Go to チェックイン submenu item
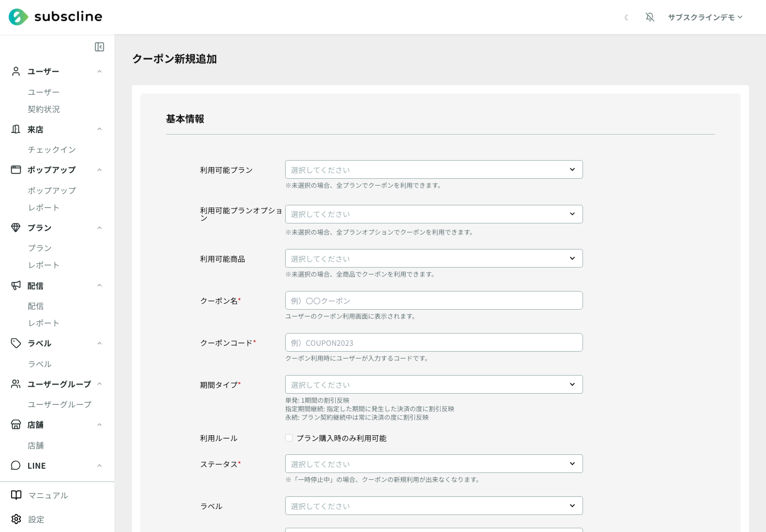Screen dimensions: 766x532 pos(52,149)
